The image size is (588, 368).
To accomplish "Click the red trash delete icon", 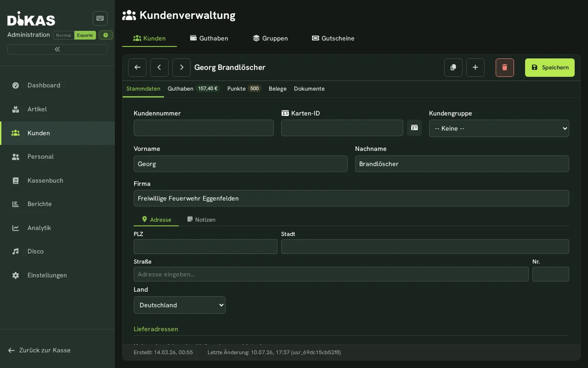I will pyautogui.click(x=505, y=67).
